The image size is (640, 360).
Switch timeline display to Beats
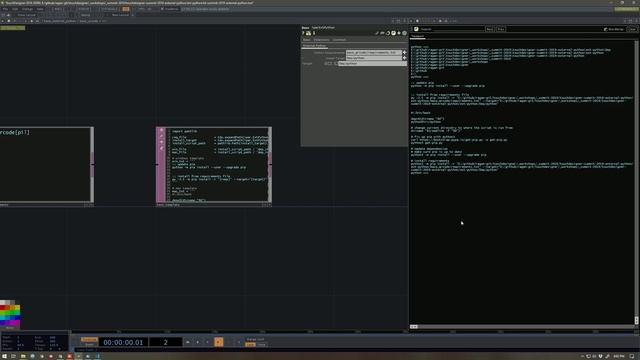(x=89, y=344)
